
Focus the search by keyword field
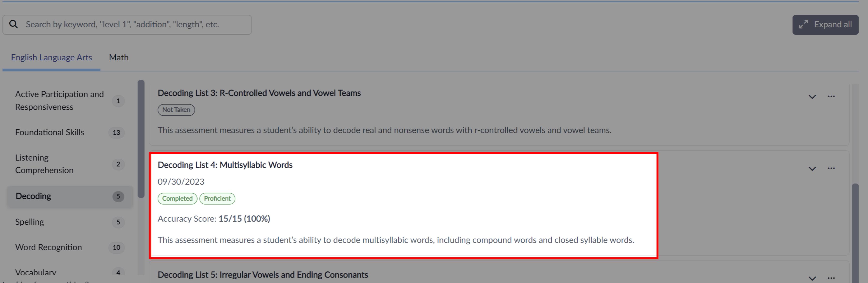127,25
